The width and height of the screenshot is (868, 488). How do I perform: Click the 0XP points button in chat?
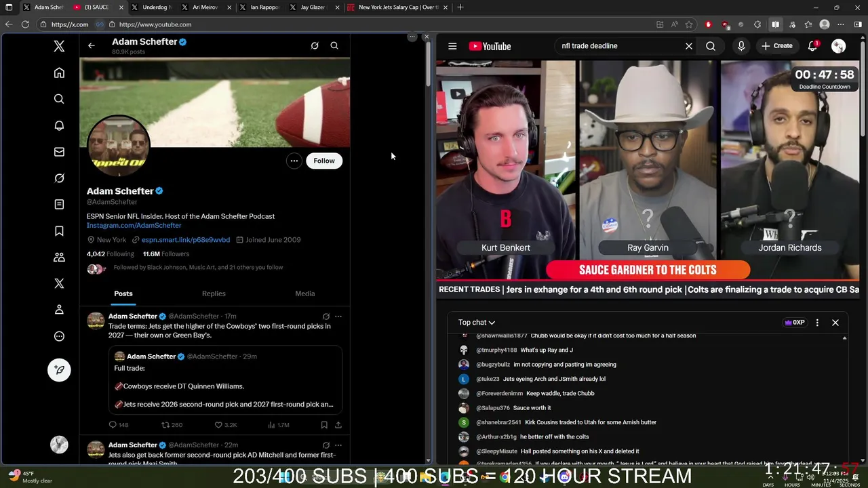tap(794, 323)
